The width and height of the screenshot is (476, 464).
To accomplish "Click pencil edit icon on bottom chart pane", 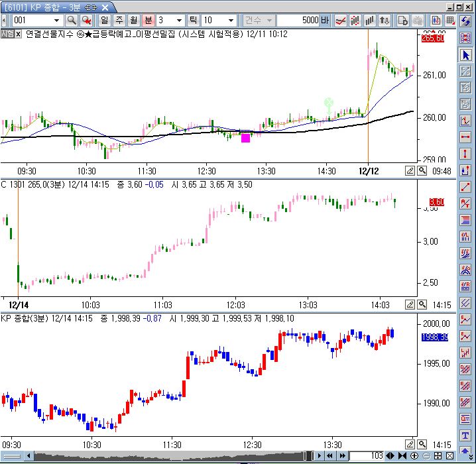I will point(410,443).
